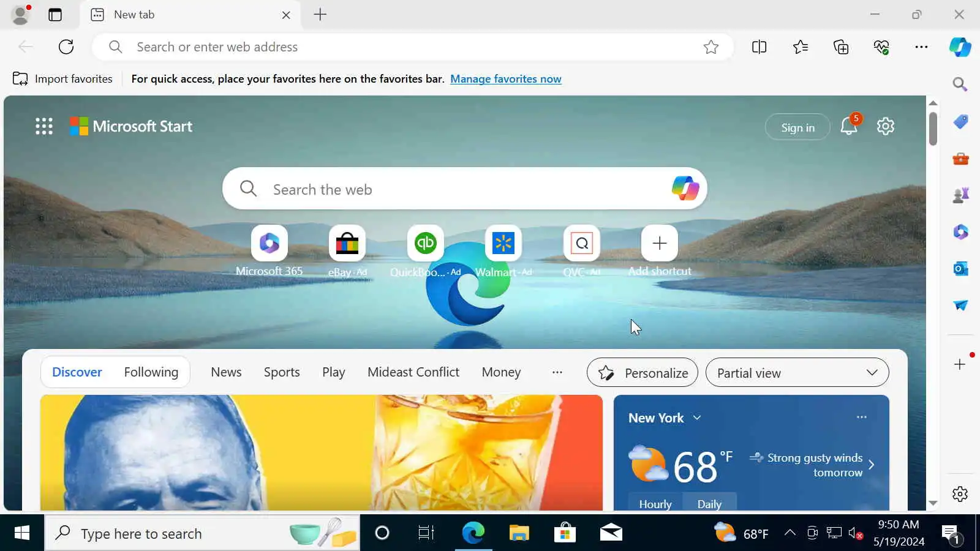Expand the New York location chevron
Viewport: 980px width, 551px height.
pyautogui.click(x=697, y=418)
